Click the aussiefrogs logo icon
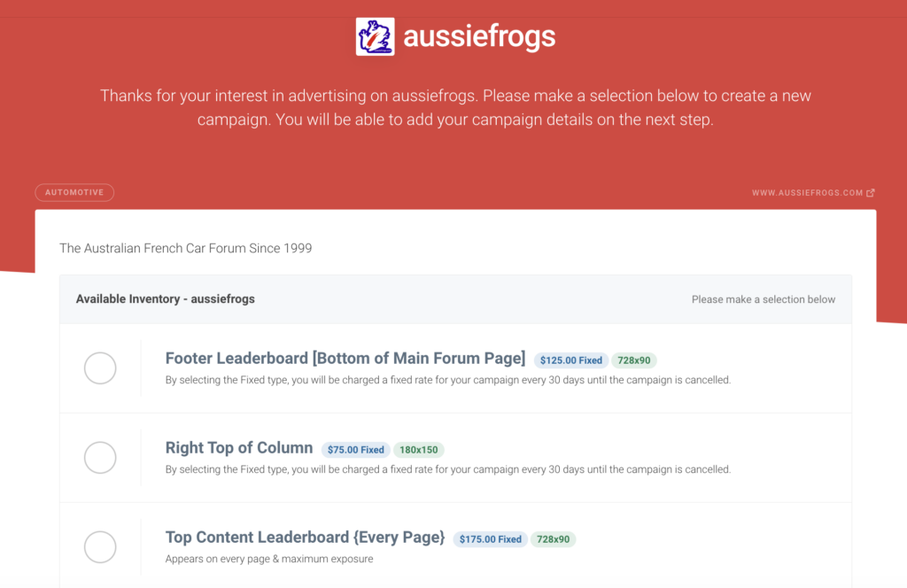Screen dimensions: 907x588 (x=375, y=36)
